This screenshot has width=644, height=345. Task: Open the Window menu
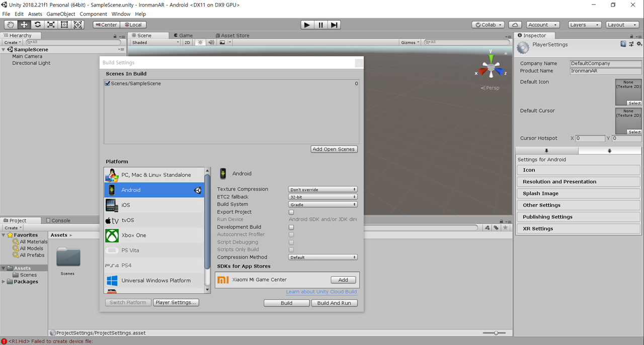click(x=121, y=14)
